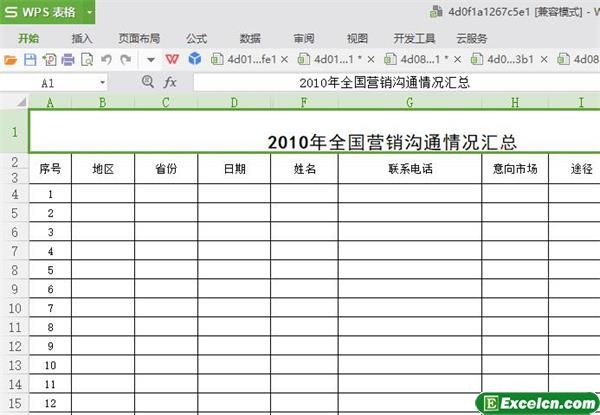
Task: Export to PDF using the toolbar icon
Action: pyautogui.click(x=49, y=60)
